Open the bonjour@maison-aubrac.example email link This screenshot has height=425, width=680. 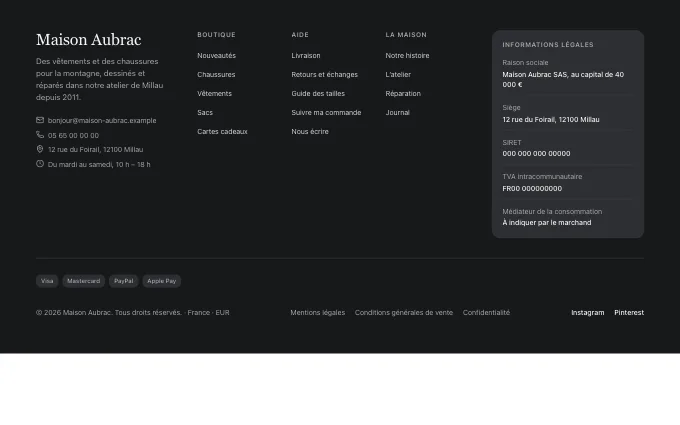coord(102,121)
